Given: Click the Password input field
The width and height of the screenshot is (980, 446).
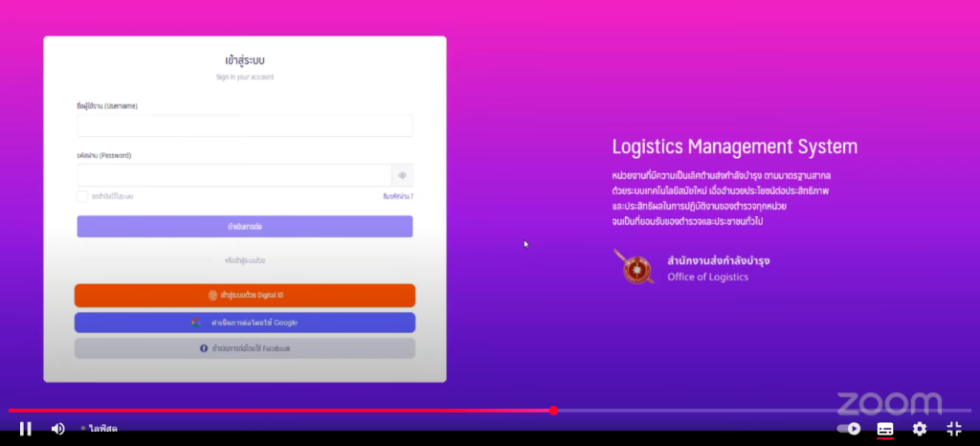Looking at the screenshot, I should coord(234,175).
